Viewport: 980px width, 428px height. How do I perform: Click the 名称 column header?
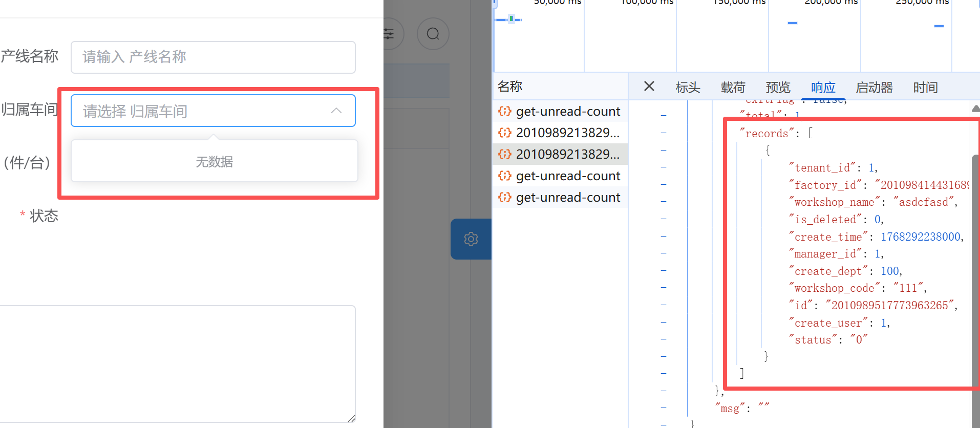click(510, 87)
